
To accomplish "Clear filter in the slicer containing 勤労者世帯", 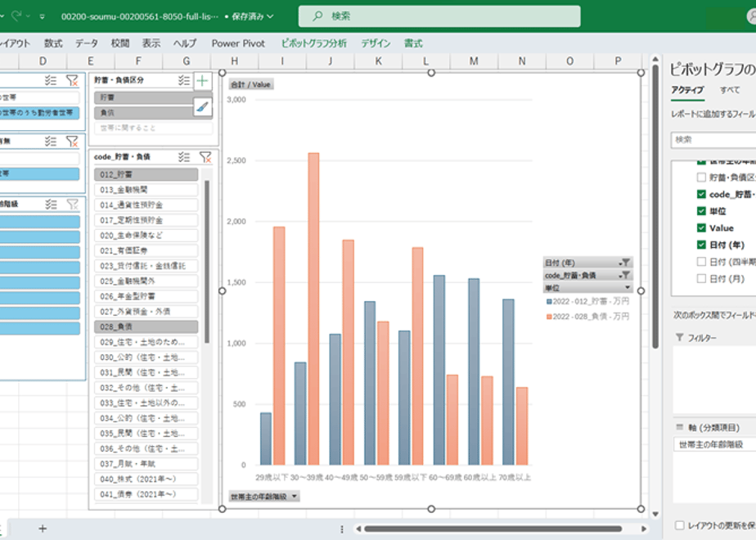I will [x=72, y=80].
